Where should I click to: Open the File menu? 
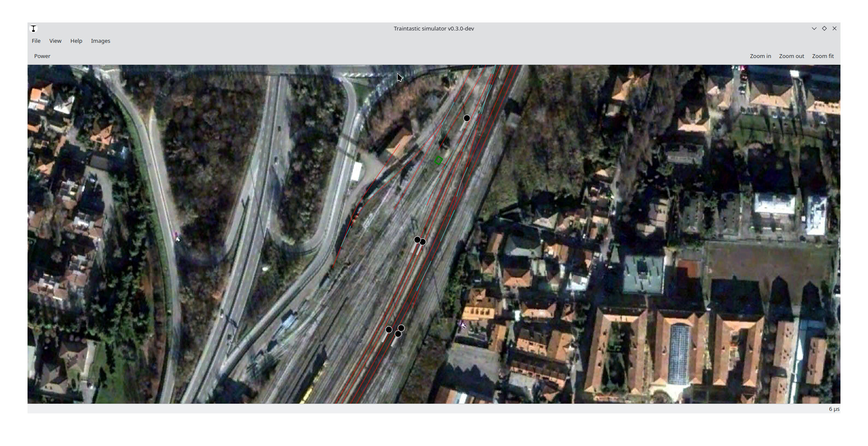click(36, 41)
